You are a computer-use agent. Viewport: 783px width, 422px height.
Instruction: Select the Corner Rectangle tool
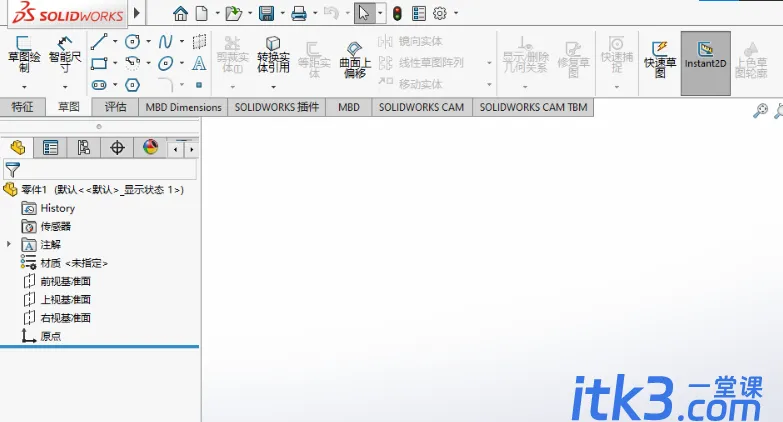coord(99,63)
